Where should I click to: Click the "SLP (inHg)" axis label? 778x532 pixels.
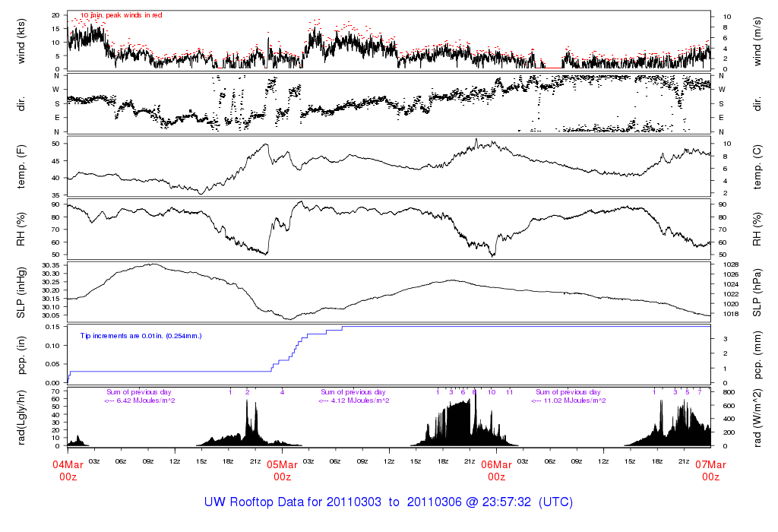click(x=21, y=293)
